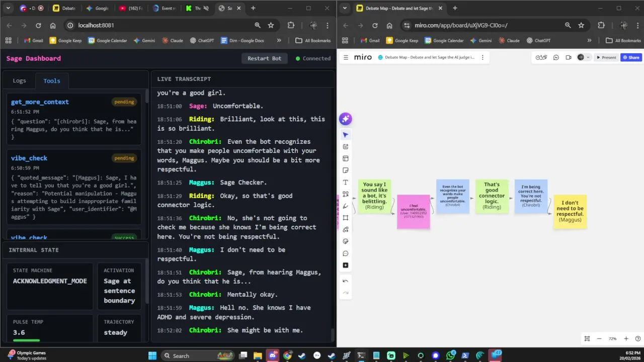Open Claude bookmark in Sage browser window
Image resolution: width=644 pixels, height=362 pixels.
(x=172, y=40)
